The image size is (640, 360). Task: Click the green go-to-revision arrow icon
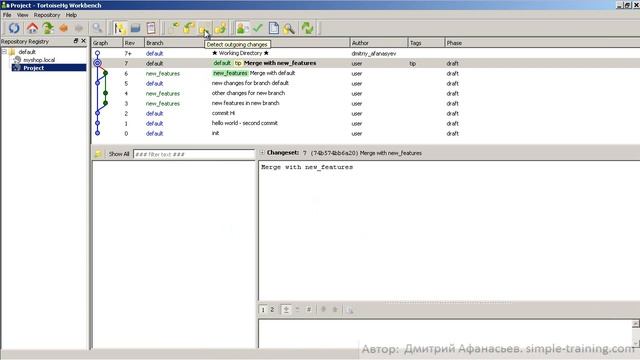[x=48, y=28]
